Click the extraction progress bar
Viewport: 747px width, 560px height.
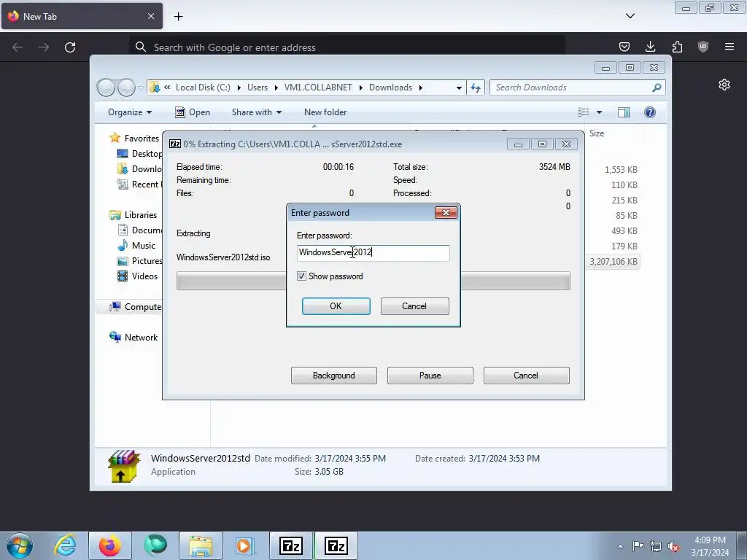point(373,281)
